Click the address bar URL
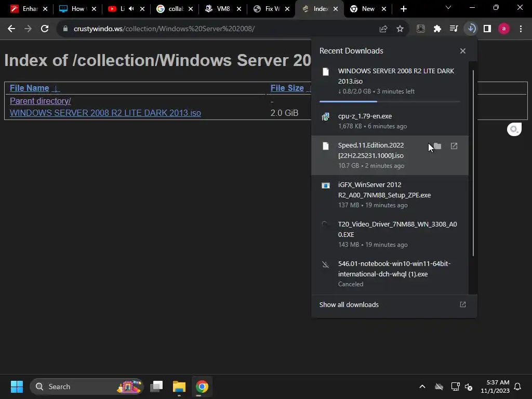Image resolution: width=532 pixels, height=399 pixels. click(164, 29)
